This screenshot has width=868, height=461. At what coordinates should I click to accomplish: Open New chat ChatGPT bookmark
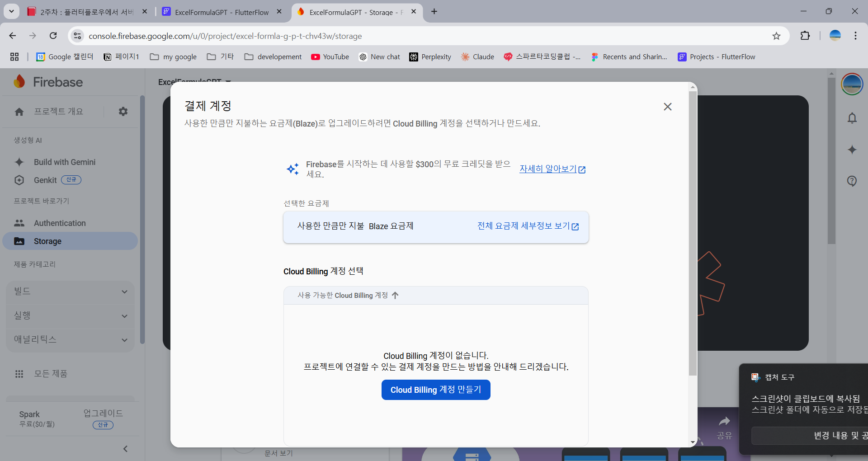[x=380, y=57]
